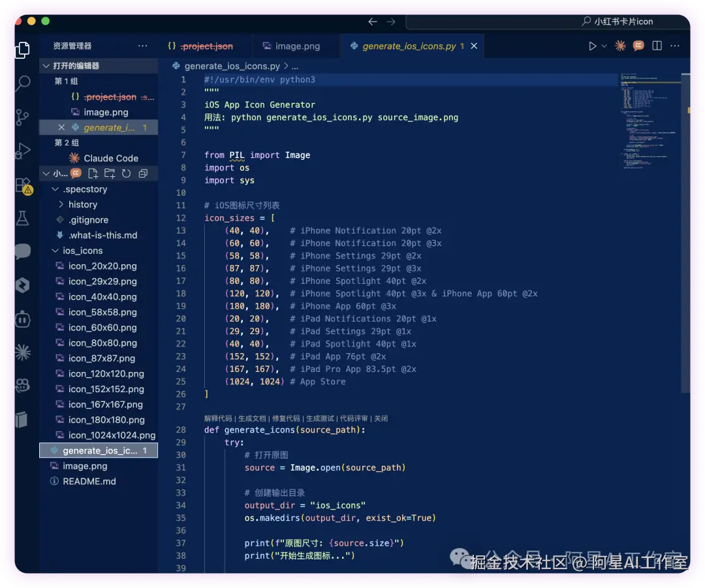
Task: Click the Run Python File play button
Action: pyautogui.click(x=593, y=46)
